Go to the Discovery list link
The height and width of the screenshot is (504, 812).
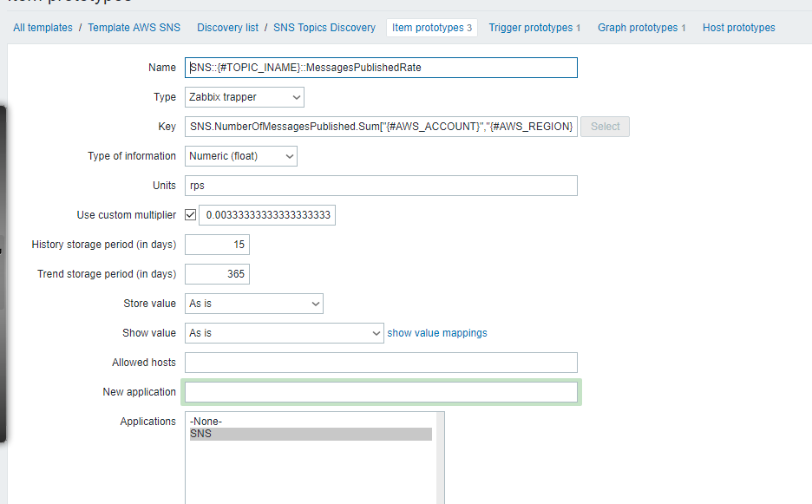tap(227, 28)
